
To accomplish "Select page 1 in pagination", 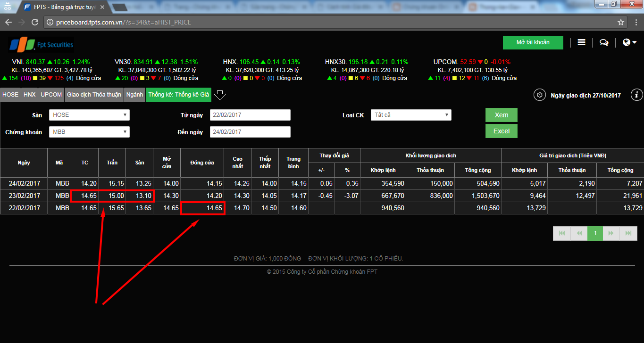I will coord(595,233).
